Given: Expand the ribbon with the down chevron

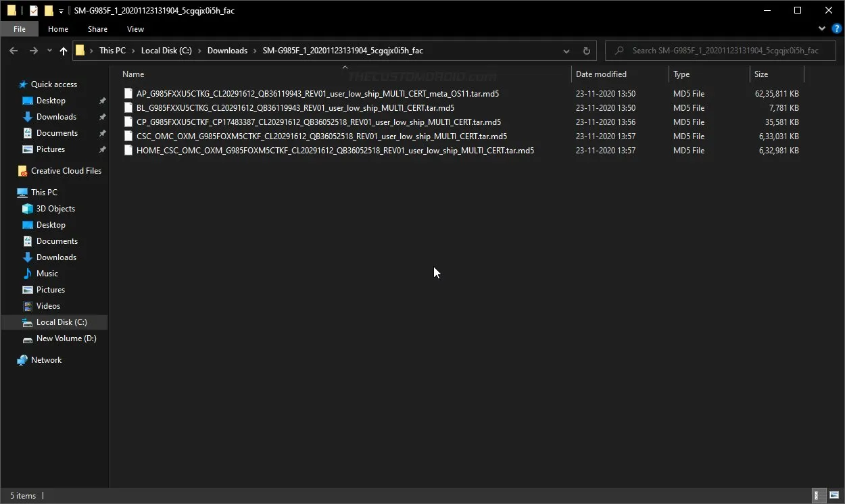Looking at the screenshot, I should [821, 28].
